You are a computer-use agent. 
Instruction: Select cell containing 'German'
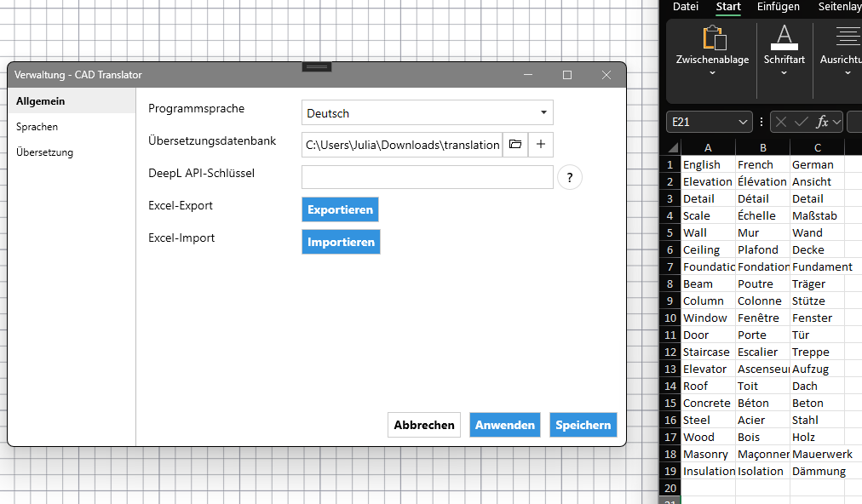point(817,165)
